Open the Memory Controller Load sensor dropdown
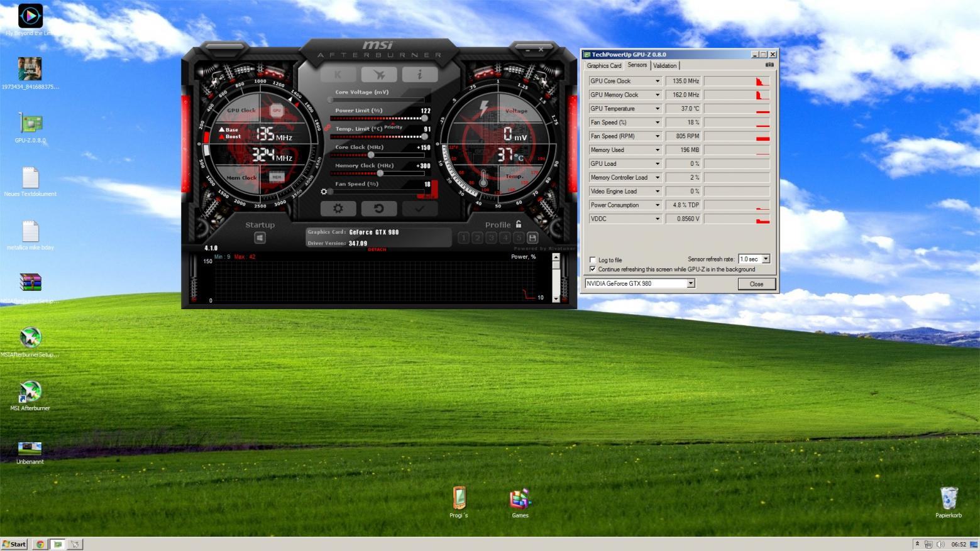This screenshot has width=980, height=551. pyautogui.click(x=658, y=178)
